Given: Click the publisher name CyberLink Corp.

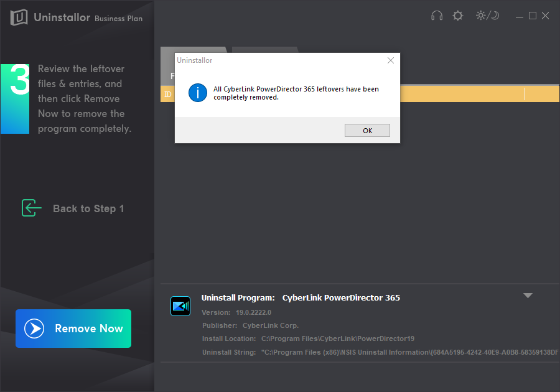Looking at the screenshot, I should pos(271,325).
